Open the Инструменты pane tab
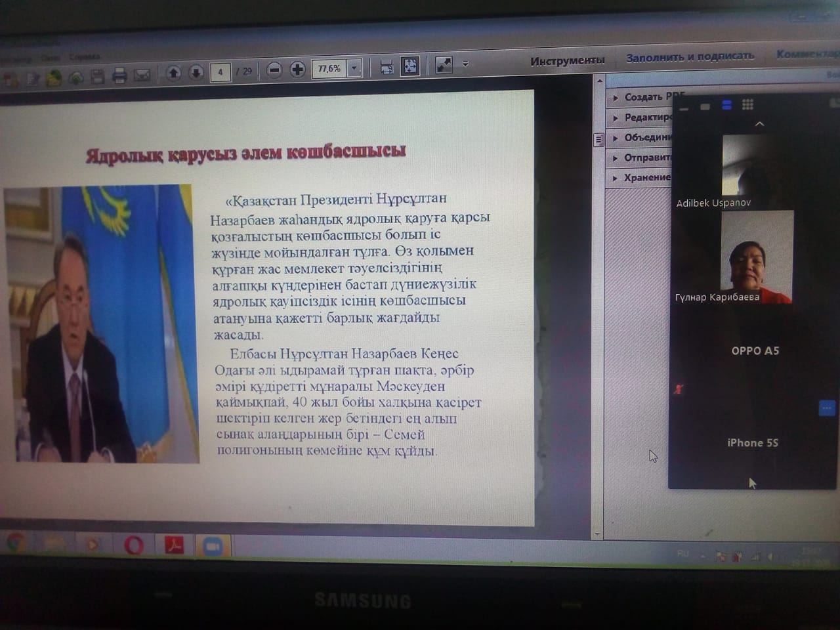The width and height of the screenshot is (840, 630). pyautogui.click(x=567, y=60)
